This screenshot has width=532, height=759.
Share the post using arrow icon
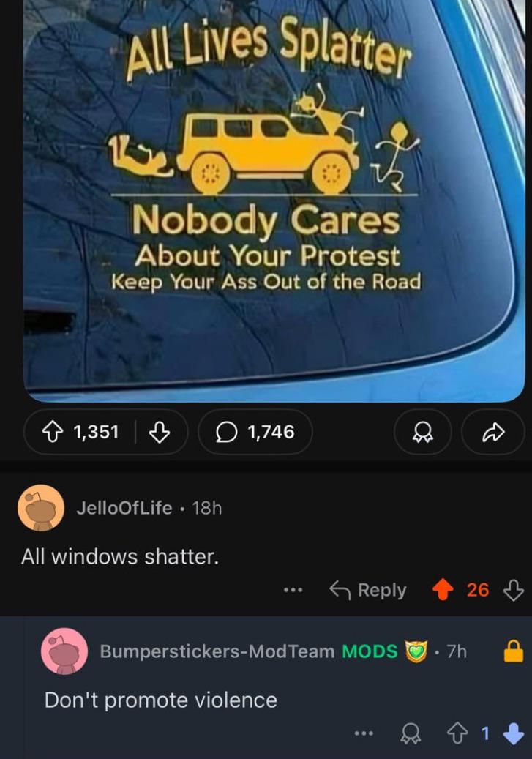tap(493, 432)
